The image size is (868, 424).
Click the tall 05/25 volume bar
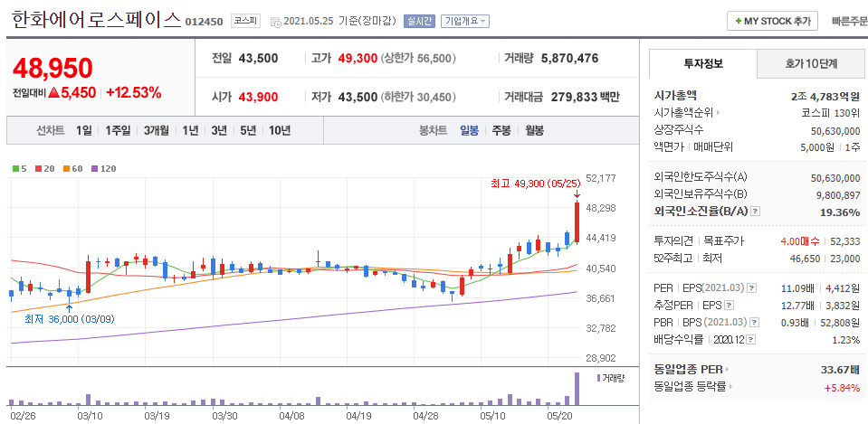(577, 389)
